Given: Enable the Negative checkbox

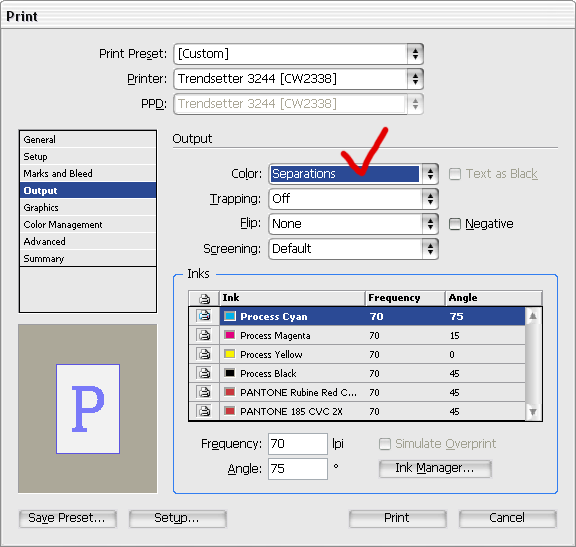Looking at the screenshot, I should coord(454,224).
